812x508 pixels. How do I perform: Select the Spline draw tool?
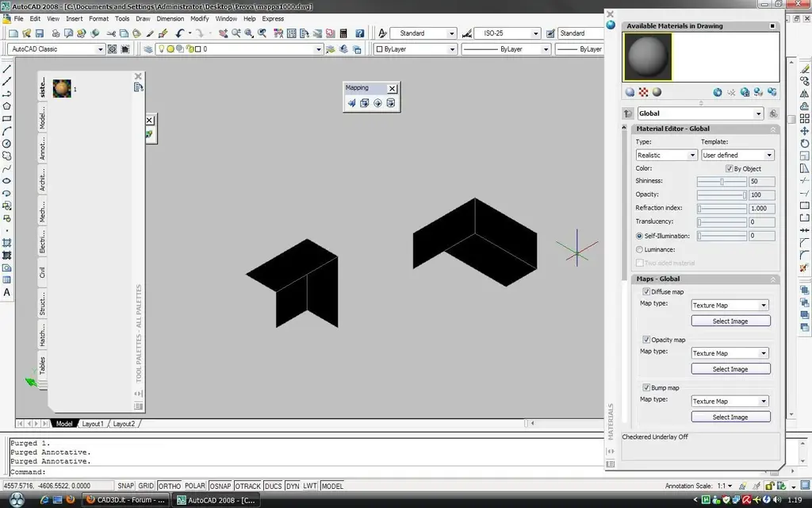[x=6, y=168]
